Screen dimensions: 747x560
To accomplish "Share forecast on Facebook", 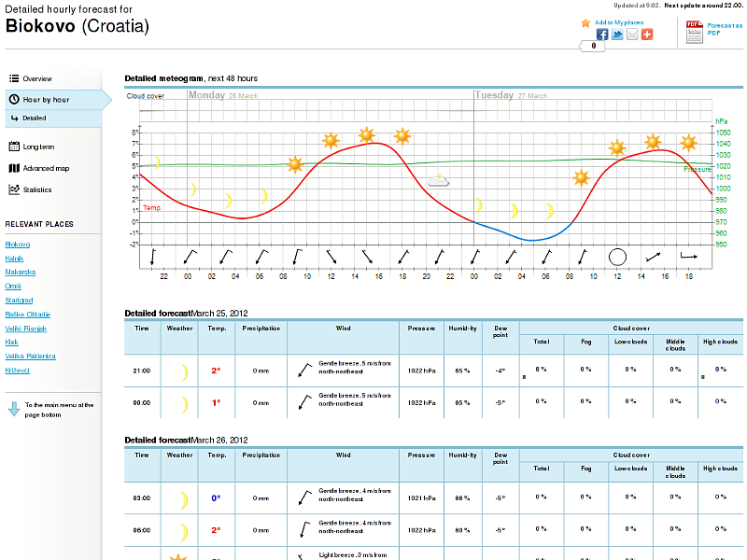I will click(x=602, y=35).
